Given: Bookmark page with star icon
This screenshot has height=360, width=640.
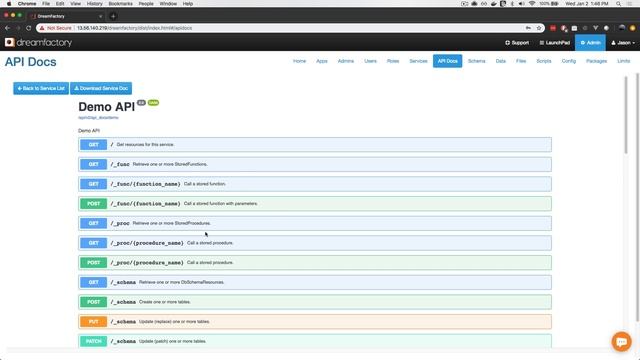Looking at the screenshot, I should click(x=539, y=28).
